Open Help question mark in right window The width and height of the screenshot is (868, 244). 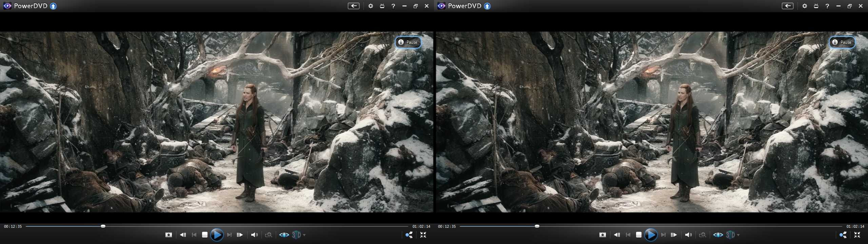coord(827,6)
